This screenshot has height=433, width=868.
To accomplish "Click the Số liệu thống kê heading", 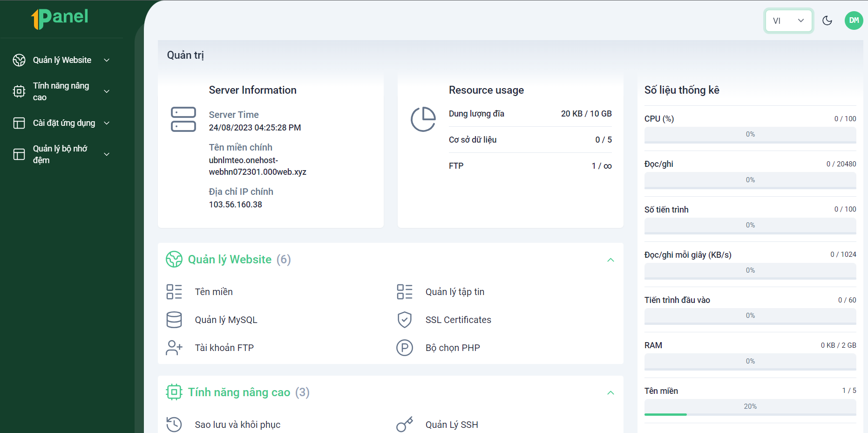I will coord(682,90).
